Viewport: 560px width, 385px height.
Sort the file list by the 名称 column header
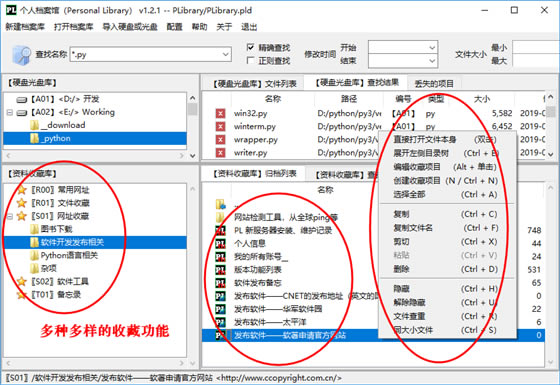coord(273,99)
